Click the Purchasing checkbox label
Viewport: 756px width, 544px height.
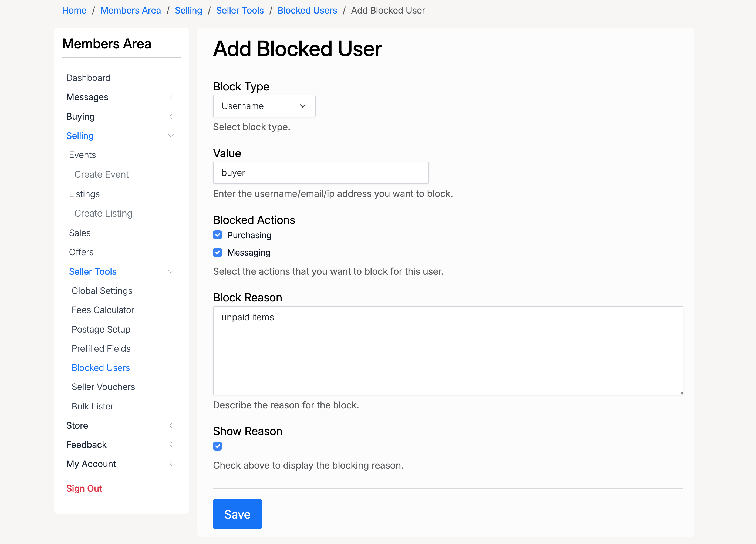249,236
